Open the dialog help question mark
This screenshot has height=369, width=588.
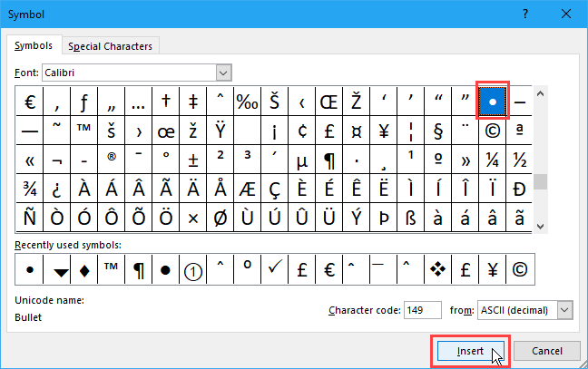(x=525, y=15)
